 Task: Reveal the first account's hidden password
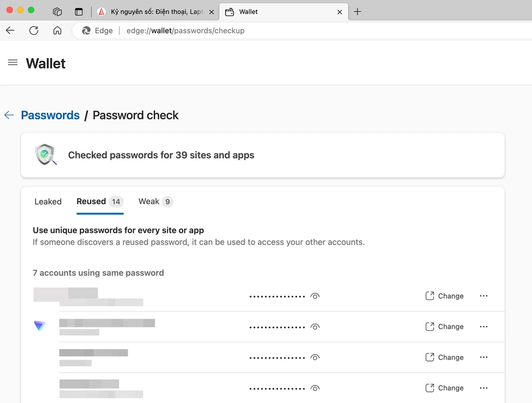point(315,296)
